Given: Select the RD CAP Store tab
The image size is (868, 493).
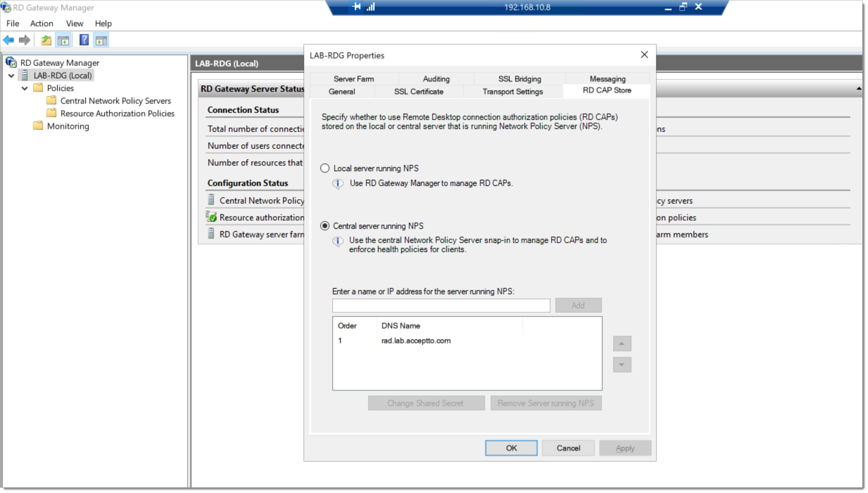Looking at the screenshot, I should 607,90.
